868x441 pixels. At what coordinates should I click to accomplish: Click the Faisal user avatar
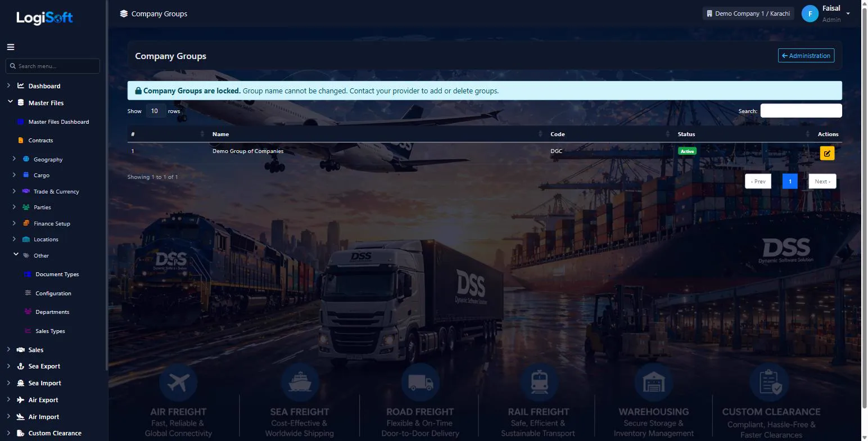tap(810, 13)
